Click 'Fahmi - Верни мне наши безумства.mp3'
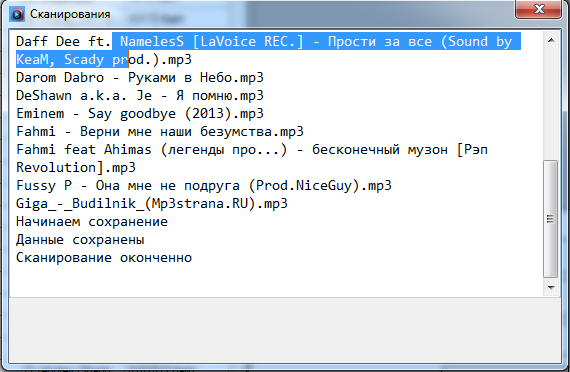The height and width of the screenshot is (372, 570). coord(160,131)
